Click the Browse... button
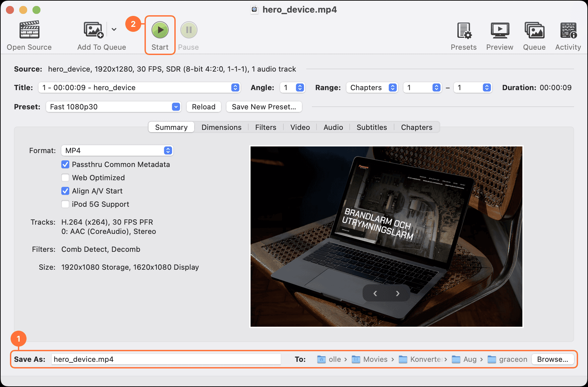Viewport: 588px width, 387px height. click(553, 359)
